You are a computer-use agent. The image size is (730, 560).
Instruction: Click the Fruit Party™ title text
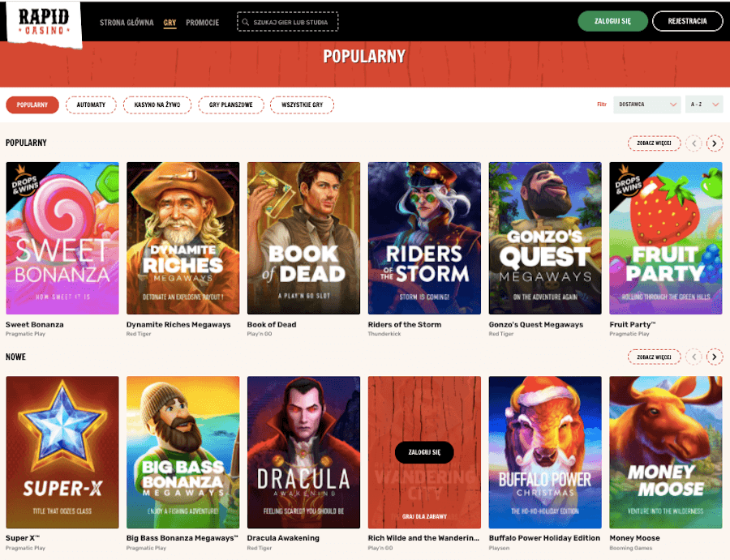[x=632, y=325]
